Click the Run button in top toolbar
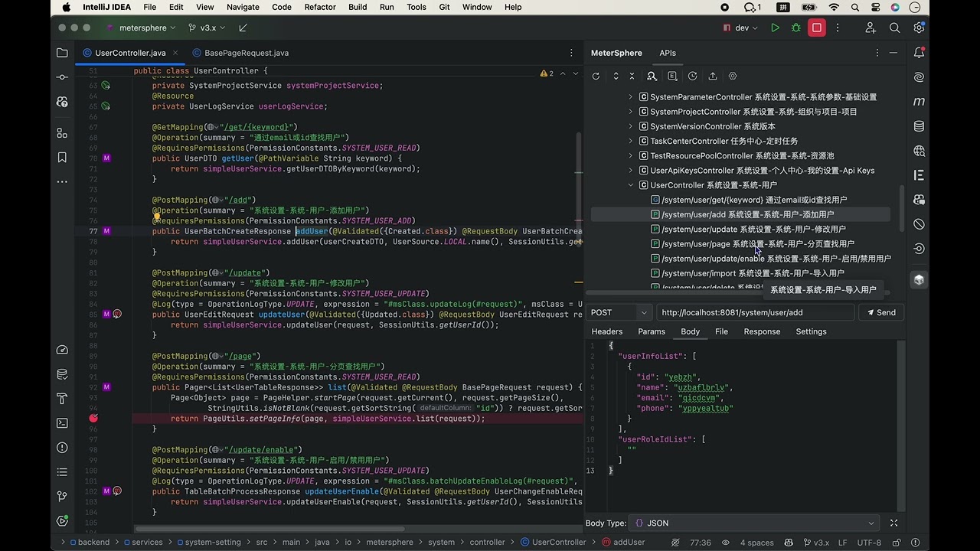The image size is (980, 551). [x=776, y=28]
